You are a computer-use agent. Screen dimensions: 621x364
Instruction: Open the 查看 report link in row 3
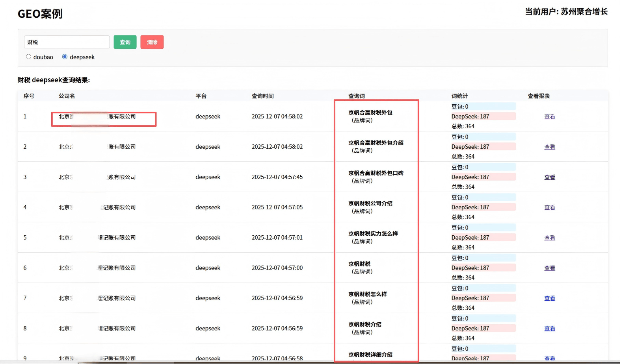[549, 177]
